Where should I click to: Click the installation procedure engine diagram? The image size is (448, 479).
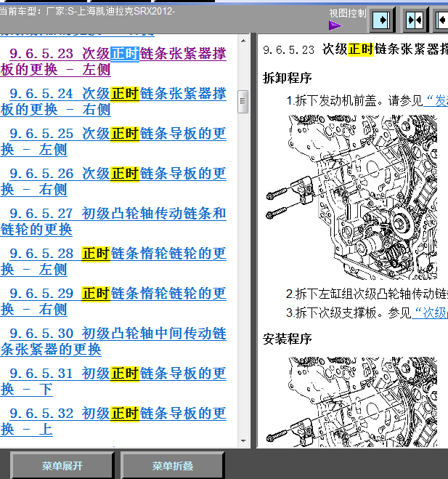[x=351, y=402]
